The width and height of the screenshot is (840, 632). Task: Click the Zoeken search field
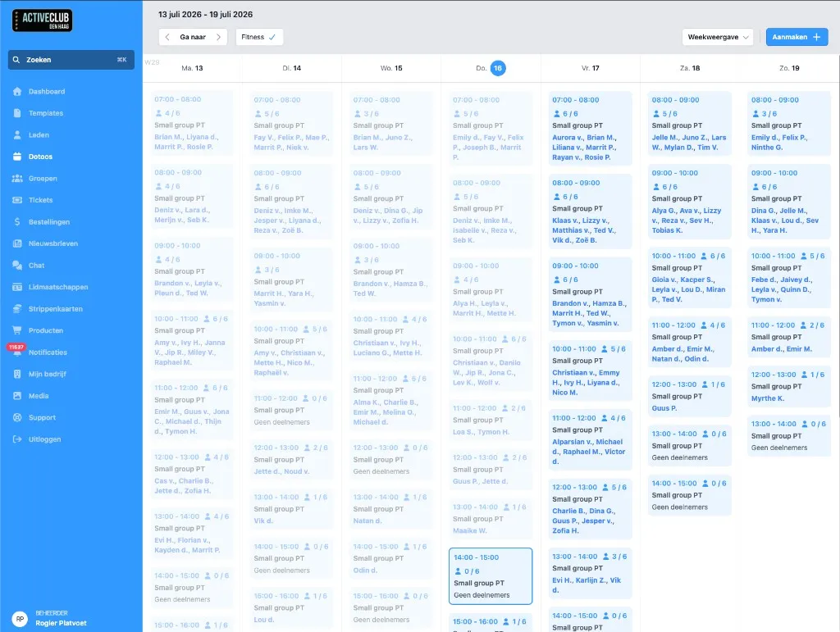pyautogui.click(x=71, y=60)
